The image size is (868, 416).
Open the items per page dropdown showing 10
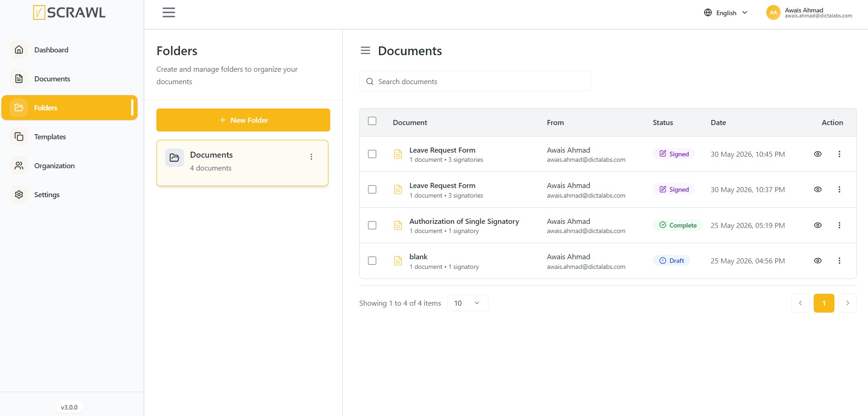coord(467,303)
